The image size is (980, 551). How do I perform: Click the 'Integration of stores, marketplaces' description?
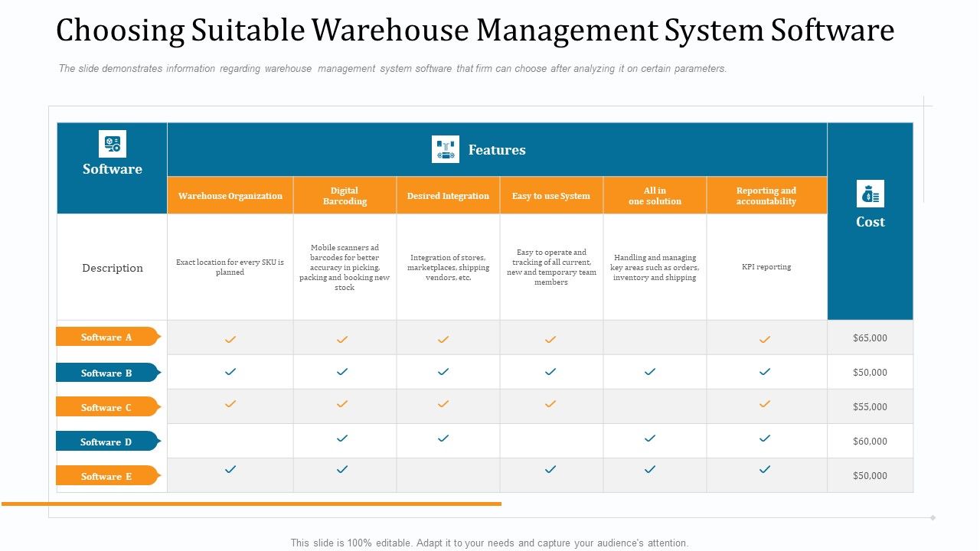pos(448,267)
